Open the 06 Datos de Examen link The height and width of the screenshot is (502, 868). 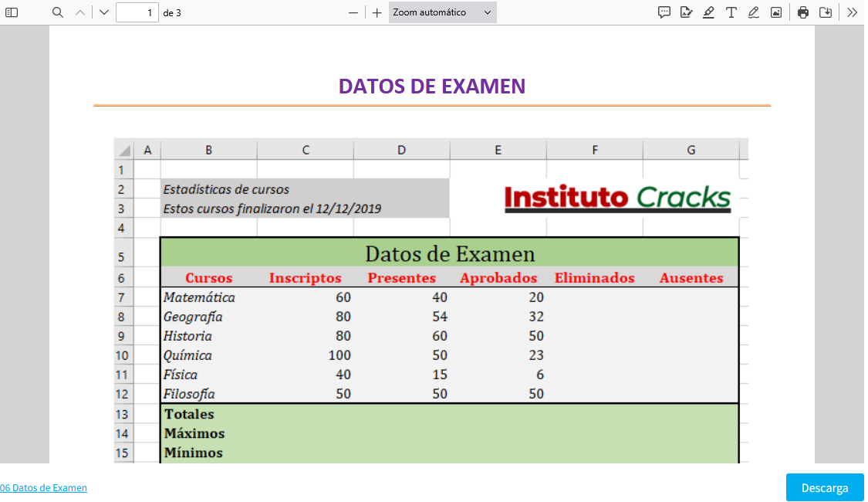click(x=43, y=488)
